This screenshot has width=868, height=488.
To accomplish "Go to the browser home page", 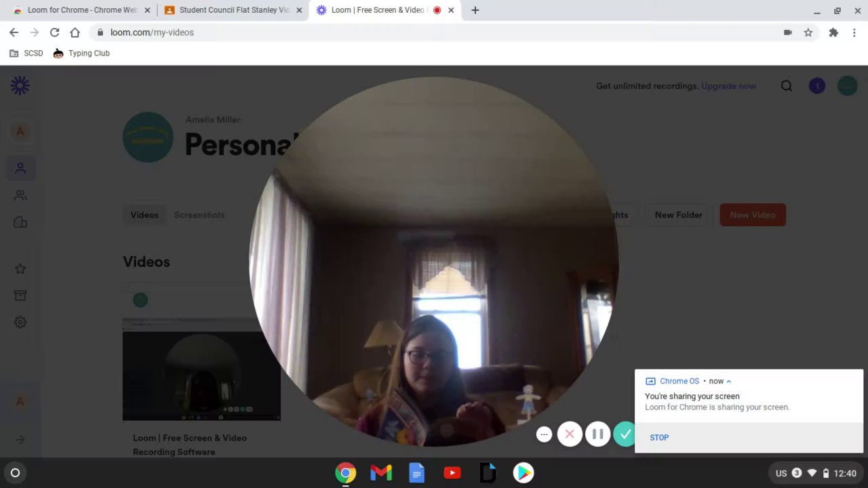I will coord(75,33).
